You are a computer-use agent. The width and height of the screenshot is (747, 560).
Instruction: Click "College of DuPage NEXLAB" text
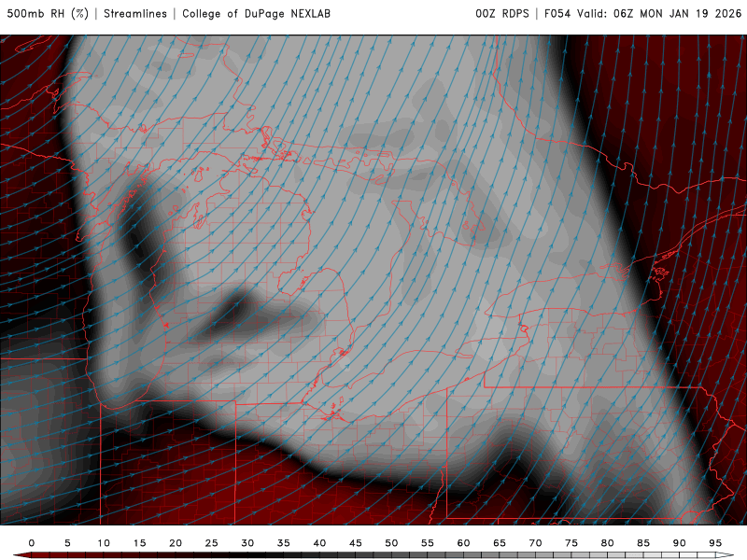[256, 13]
